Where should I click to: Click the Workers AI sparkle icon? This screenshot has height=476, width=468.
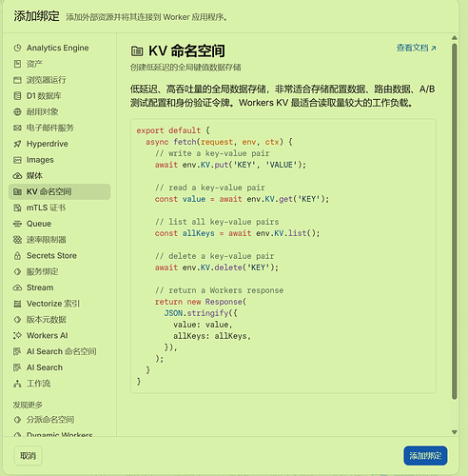point(17,335)
